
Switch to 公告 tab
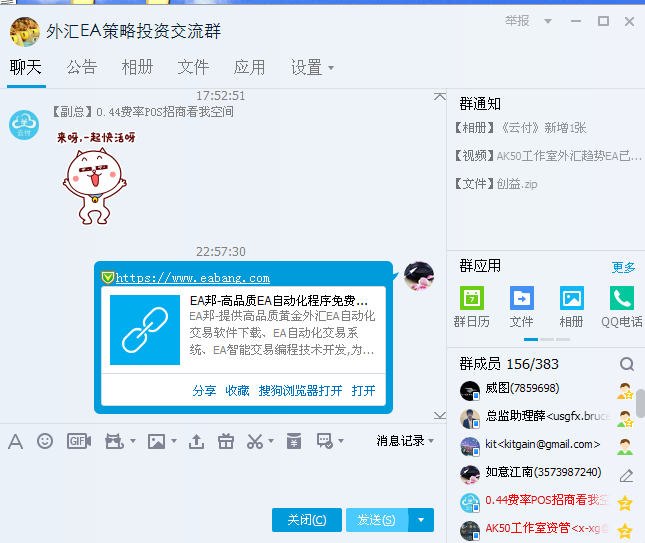(82, 67)
